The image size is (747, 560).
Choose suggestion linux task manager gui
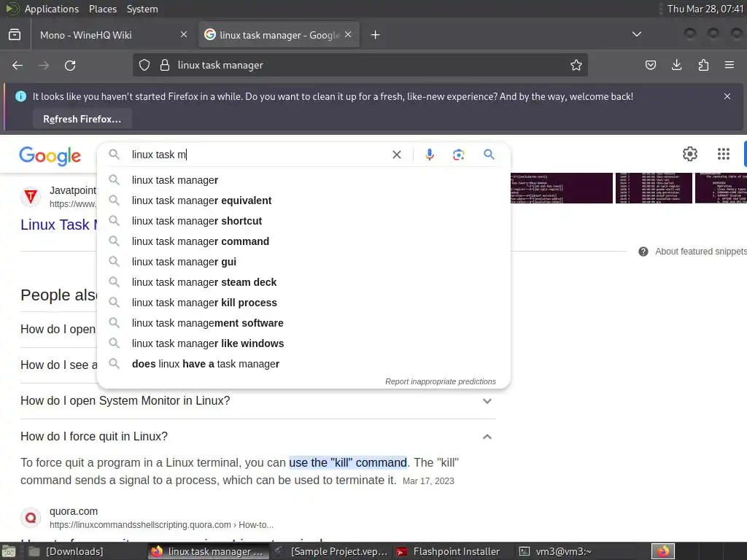point(303,262)
